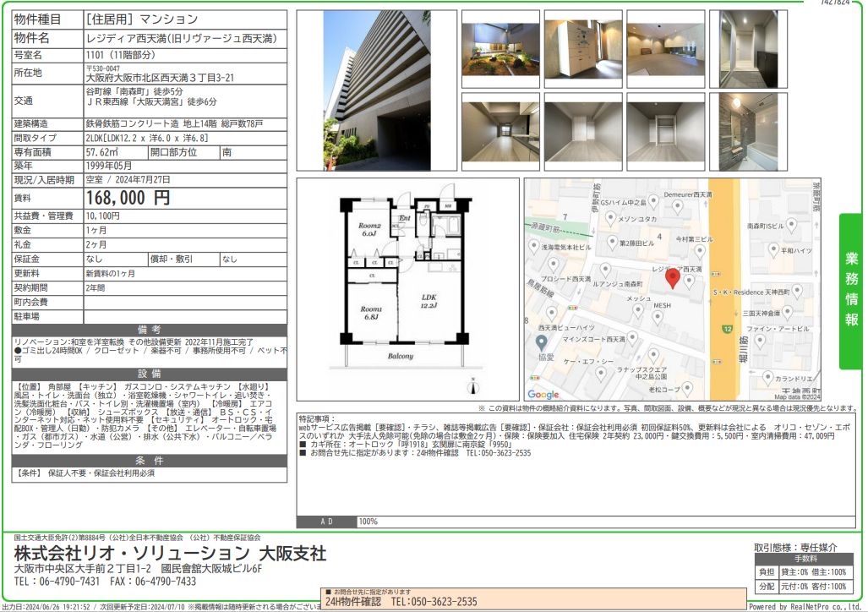Open the green 業務情報 side tab
868x612 pixels.
pyautogui.click(x=851, y=291)
